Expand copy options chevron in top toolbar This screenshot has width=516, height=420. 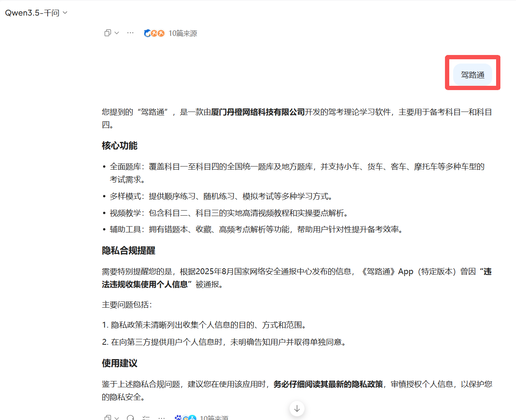pyautogui.click(x=117, y=33)
